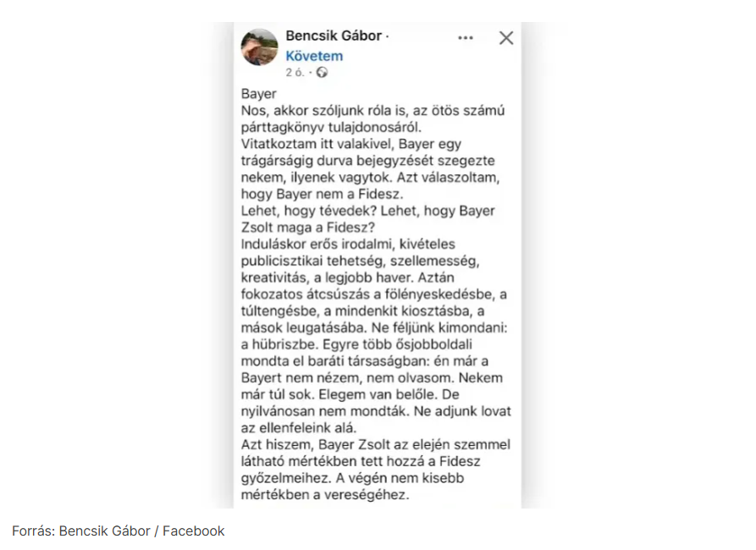
Task: Open the three-dot post options menu
Action: (466, 38)
